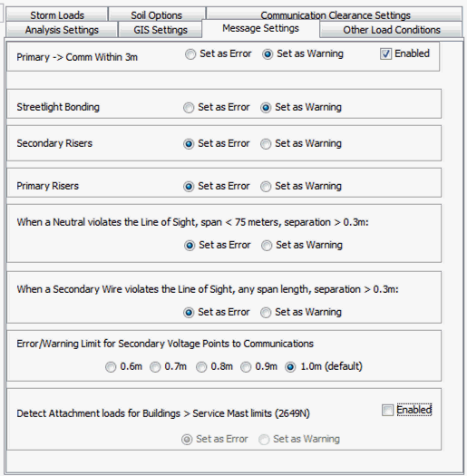The height and width of the screenshot is (476, 467).
Task: Select the 0.8m limit option
Action: tap(201, 367)
